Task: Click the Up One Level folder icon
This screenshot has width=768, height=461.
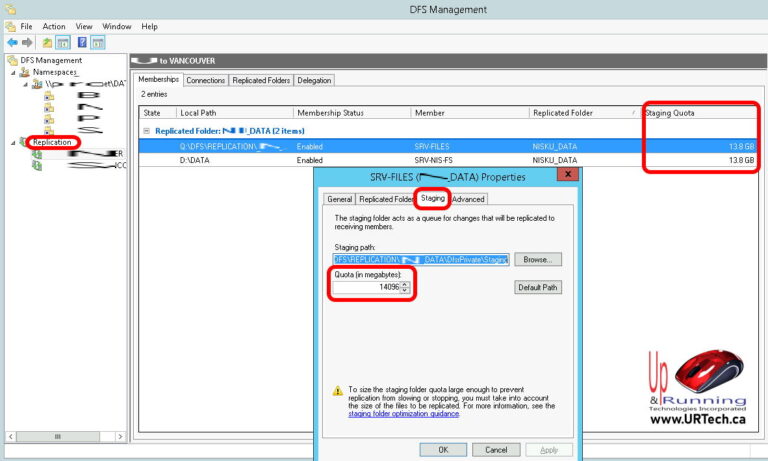Action: [47, 43]
